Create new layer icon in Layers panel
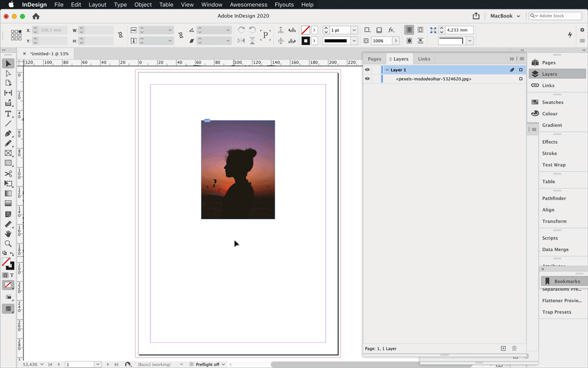This screenshot has width=588, height=368. coord(503,349)
